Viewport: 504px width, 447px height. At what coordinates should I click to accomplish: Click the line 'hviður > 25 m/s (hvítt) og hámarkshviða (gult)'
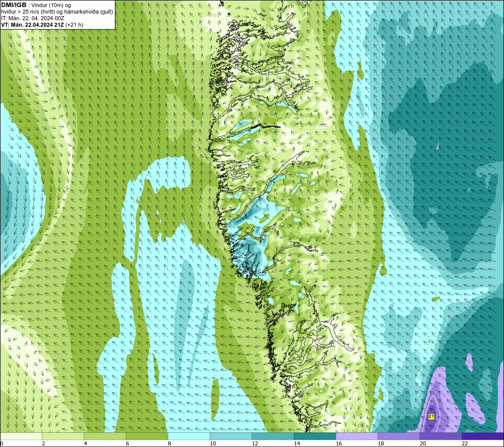(x=57, y=12)
